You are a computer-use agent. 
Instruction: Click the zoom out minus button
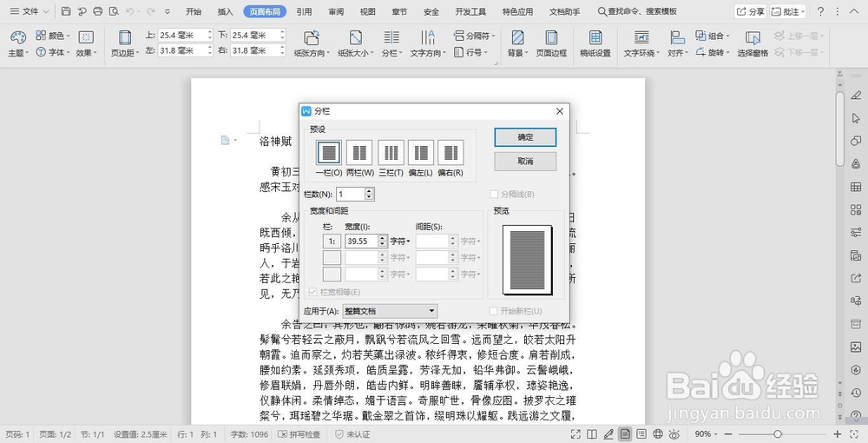coord(728,434)
